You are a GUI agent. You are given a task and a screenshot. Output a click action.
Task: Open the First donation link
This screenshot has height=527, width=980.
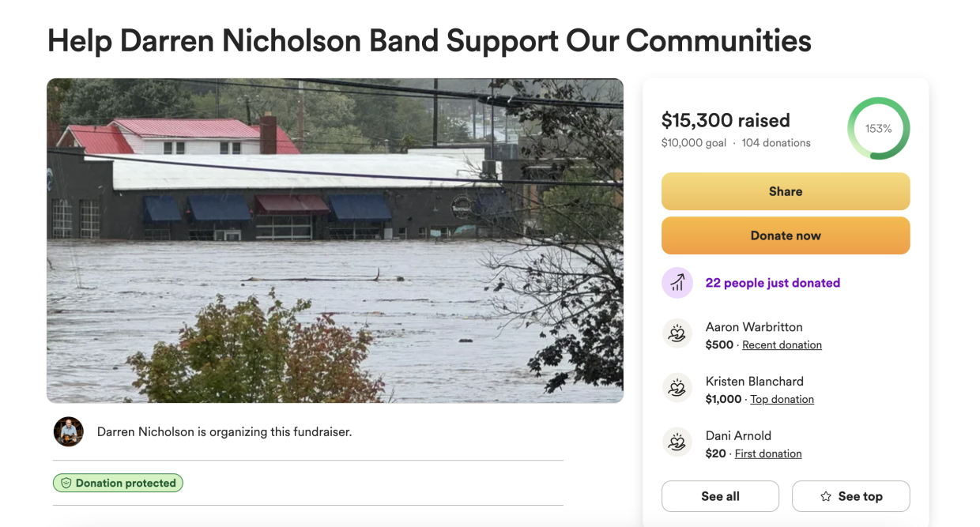click(768, 454)
